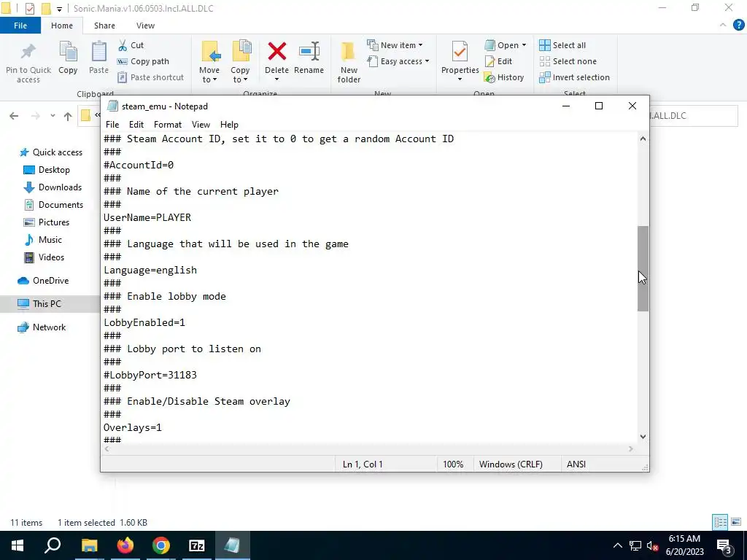This screenshot has height=560, width=747.
Task: Click Notepad scroll down arrow
Action: 643,436
